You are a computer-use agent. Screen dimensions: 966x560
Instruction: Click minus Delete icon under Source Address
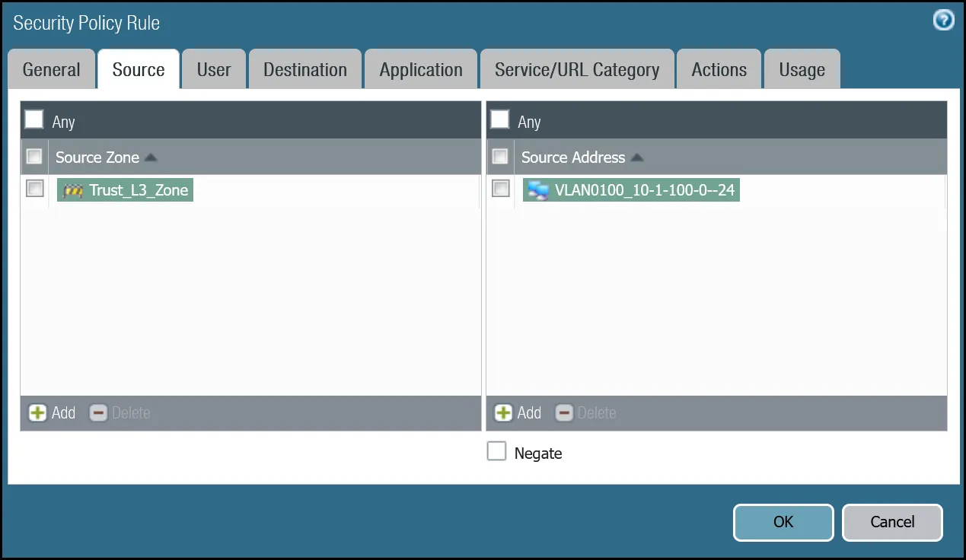click(x=564, y=413)
